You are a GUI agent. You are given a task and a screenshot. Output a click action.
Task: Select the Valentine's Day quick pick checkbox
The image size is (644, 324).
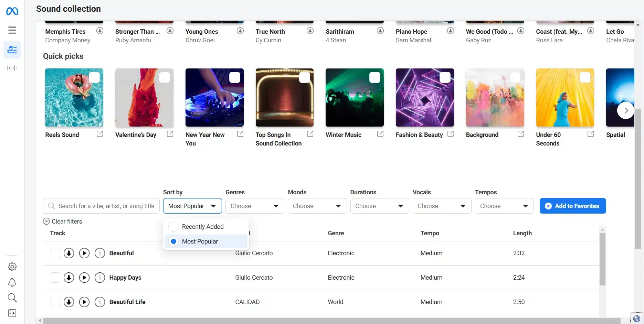[165, 77]
